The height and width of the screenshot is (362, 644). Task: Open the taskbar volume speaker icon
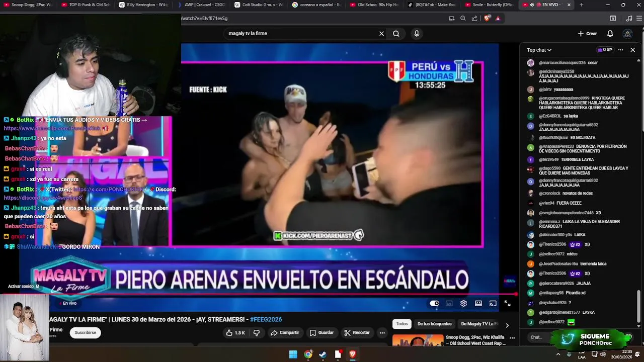[602, 354]
